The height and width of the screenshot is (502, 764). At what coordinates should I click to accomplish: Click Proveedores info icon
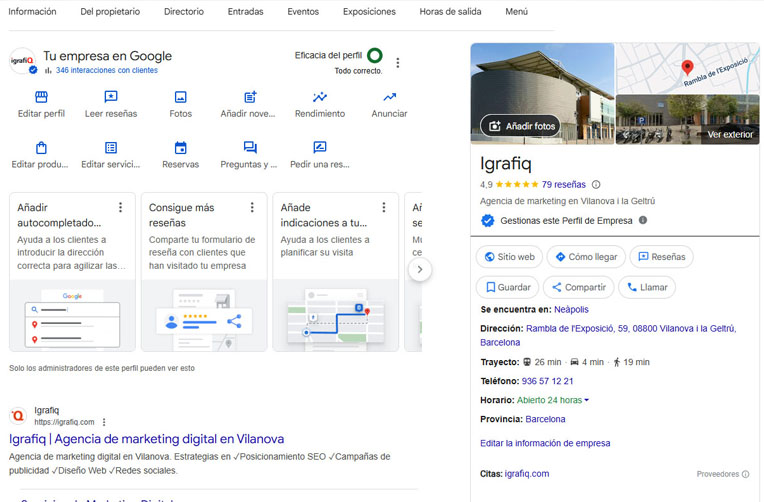click(x=745, y=474)
